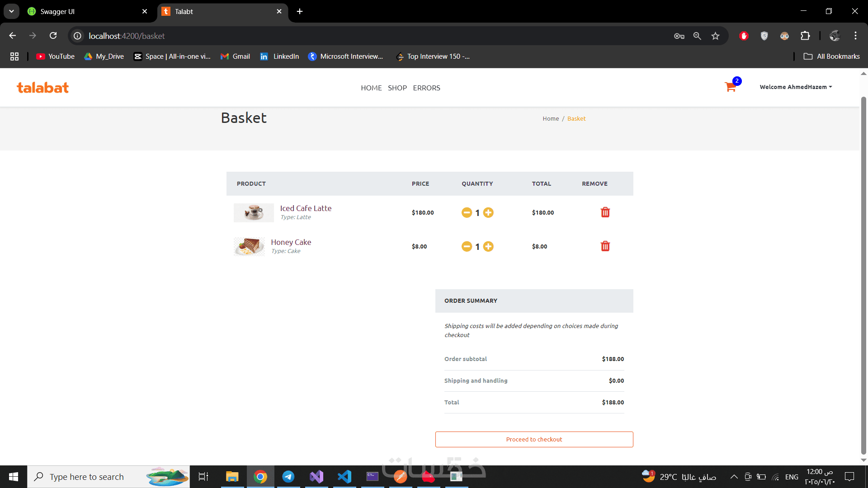Delete Honey Cake using trash icon
868x488 pixels.
pos(605,246)
